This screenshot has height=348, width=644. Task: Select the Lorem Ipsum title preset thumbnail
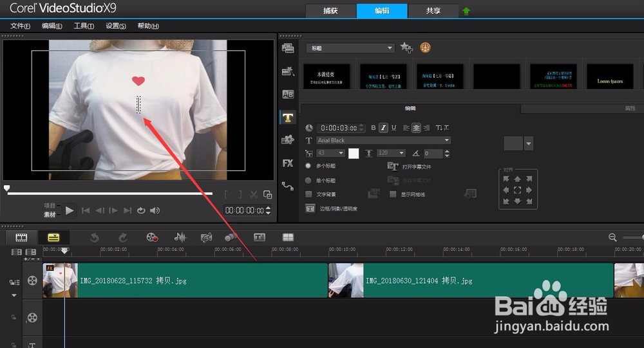coord(610,77)
